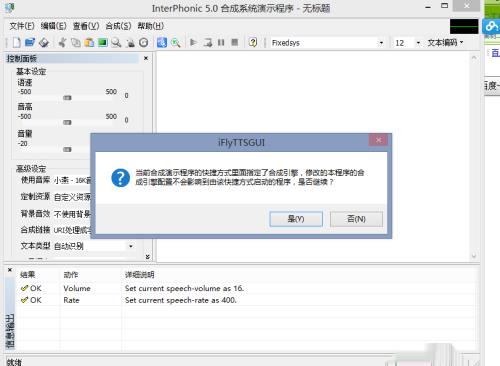Close the 控制面板 panel with its x

pyautogui.click(x=146, y=58)
